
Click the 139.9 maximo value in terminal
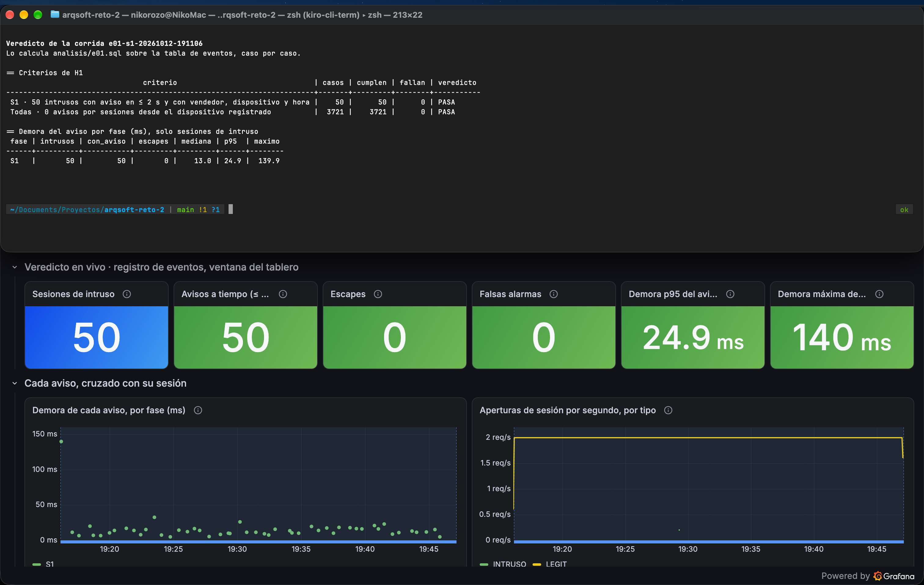coord(269,161)
